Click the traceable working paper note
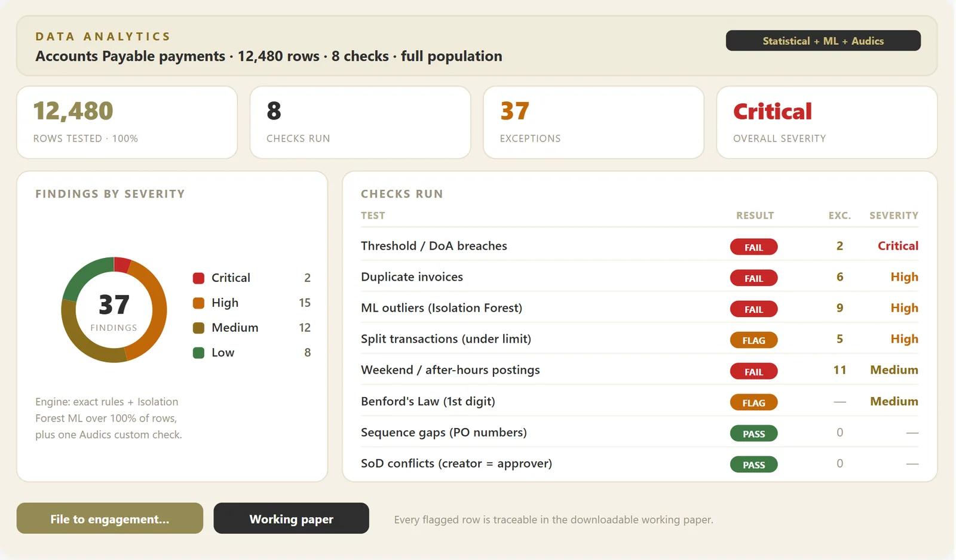 553,520
